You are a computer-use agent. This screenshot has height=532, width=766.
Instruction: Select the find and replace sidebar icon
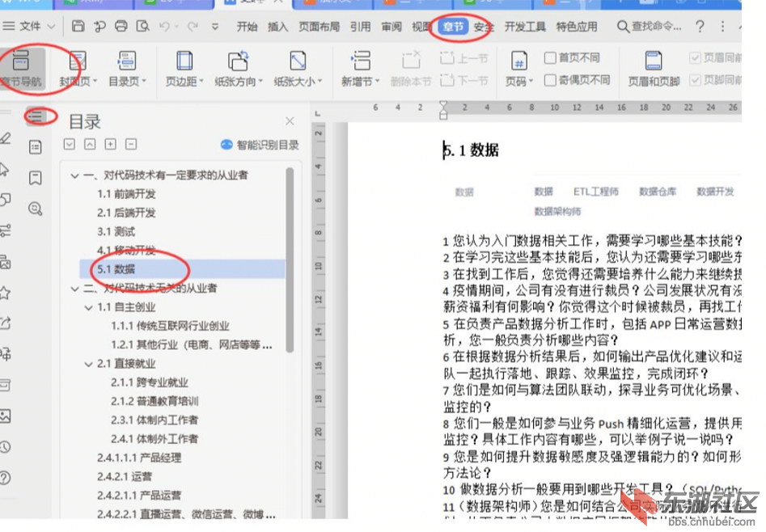tap(35, 209)
